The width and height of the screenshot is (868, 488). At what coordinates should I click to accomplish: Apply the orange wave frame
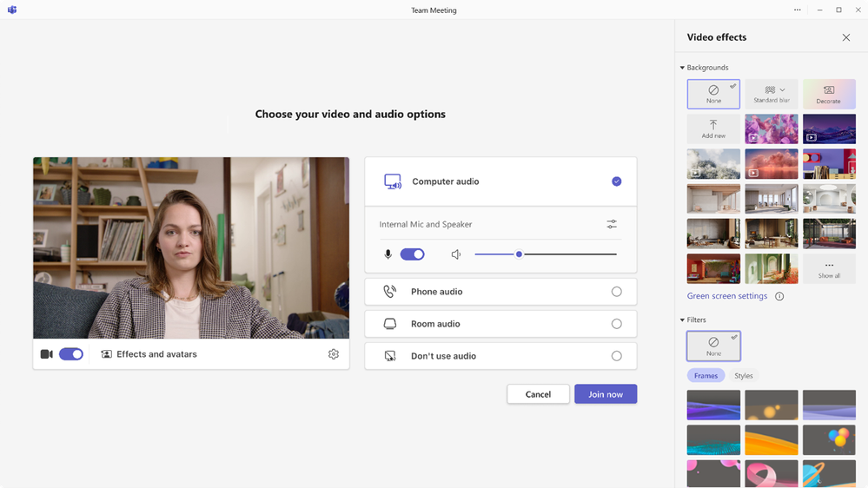point(772,440)
